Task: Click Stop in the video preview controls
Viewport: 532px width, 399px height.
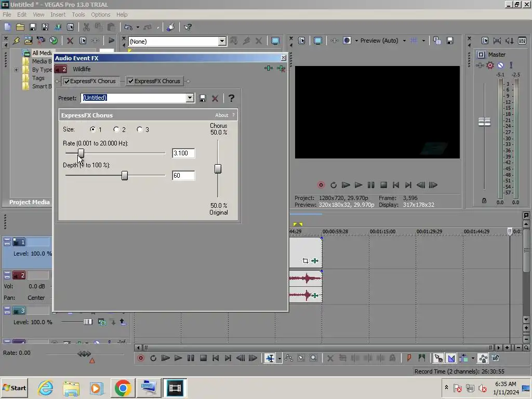Action: click(x=383, y=185)
